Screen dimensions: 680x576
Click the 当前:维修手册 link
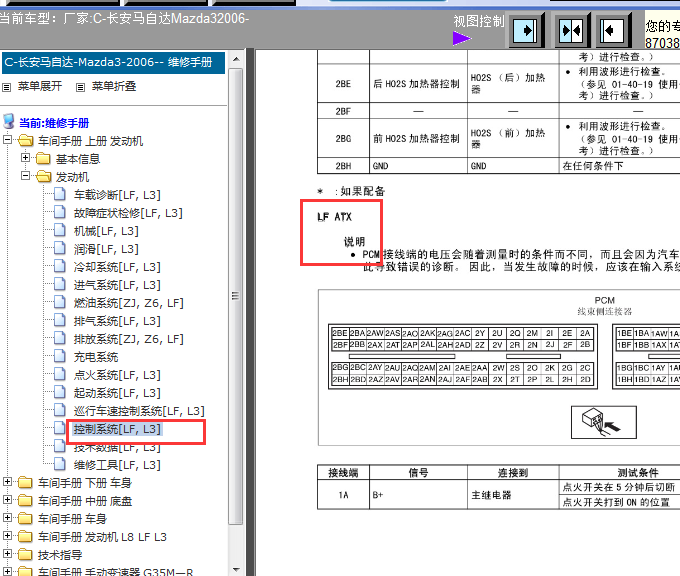coord(54,123)
